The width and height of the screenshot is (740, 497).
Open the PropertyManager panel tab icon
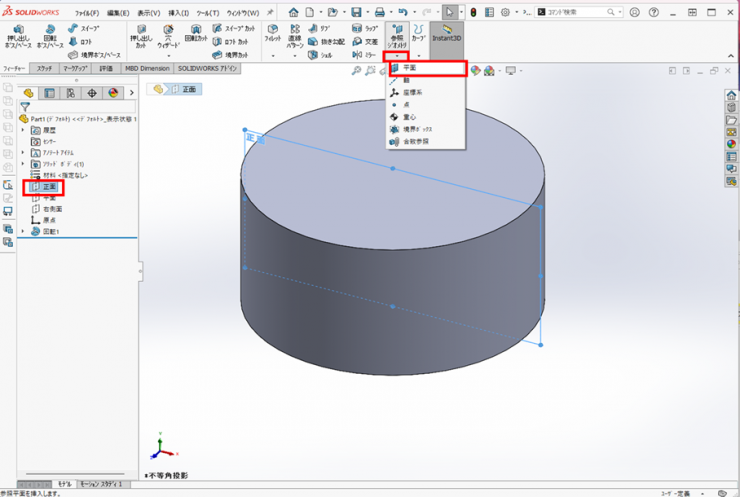point(50,93)
